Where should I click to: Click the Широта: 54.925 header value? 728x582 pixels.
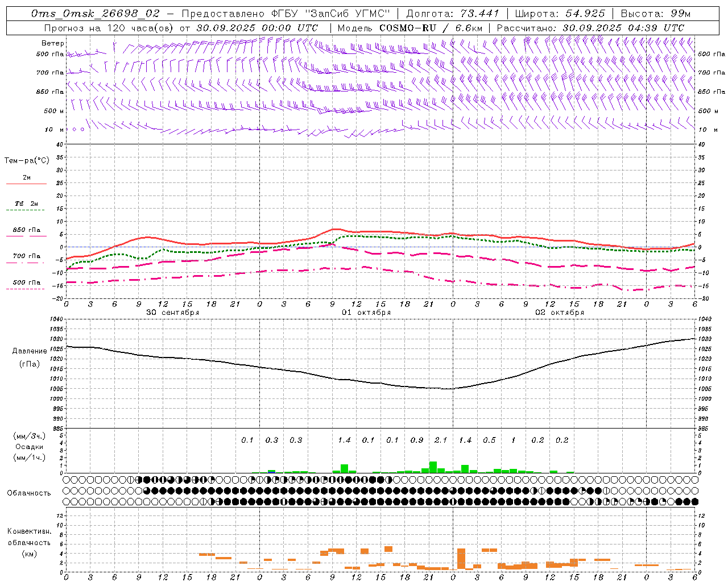click(560, 14)
